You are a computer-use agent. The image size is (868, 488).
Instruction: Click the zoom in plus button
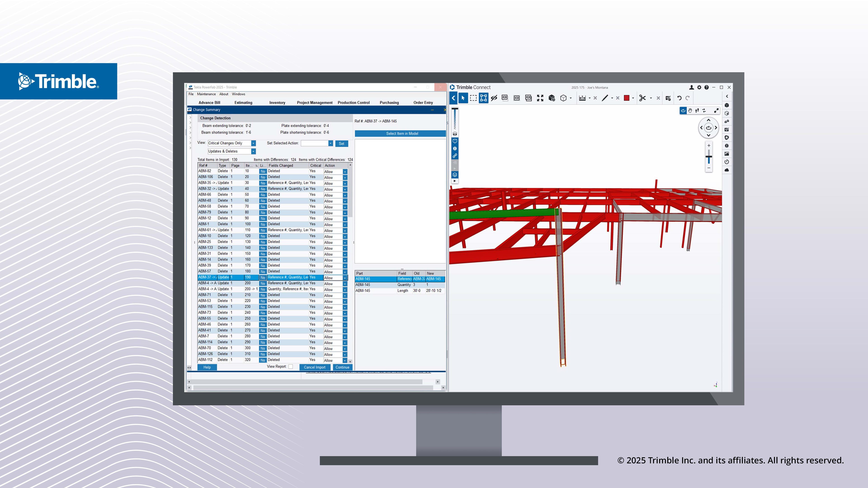pyautogui.click(x=709, y=145)
